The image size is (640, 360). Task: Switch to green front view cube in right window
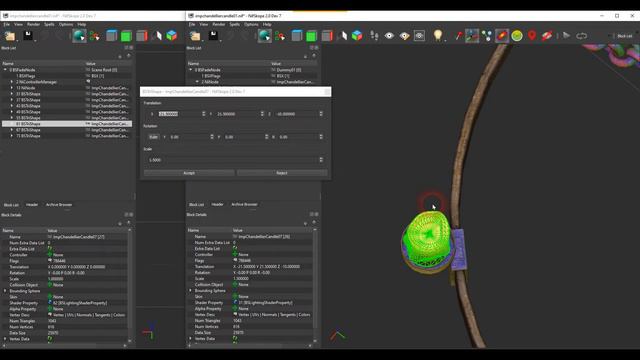tap(311, 36)
